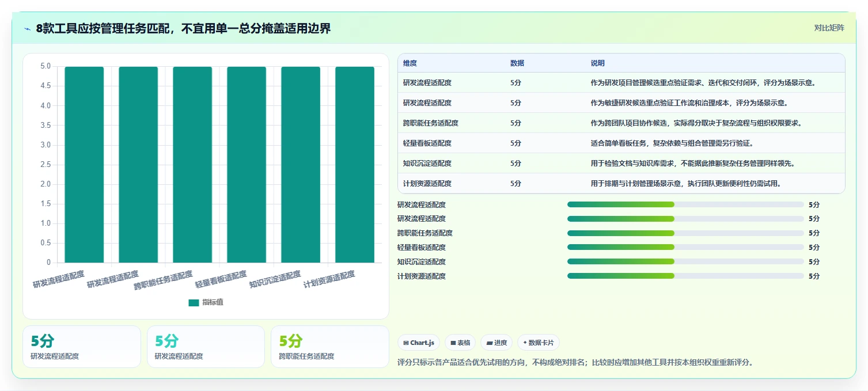Open the 跨职能任务适配度 score card
868x391 pixels.
click(x=330, y=347)
